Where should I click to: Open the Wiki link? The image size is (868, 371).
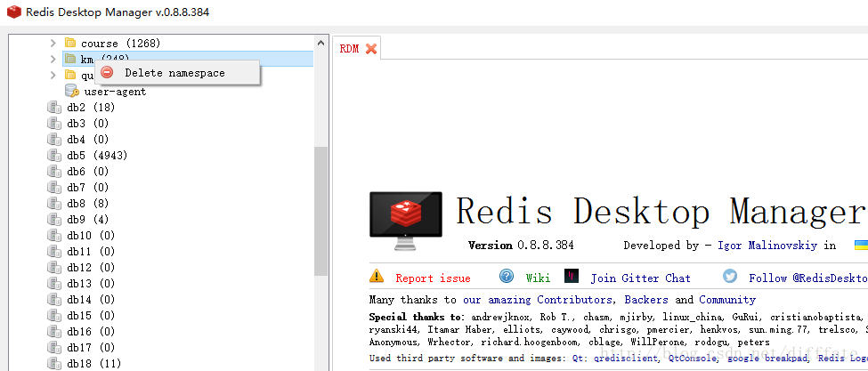[x=538, y=278]
